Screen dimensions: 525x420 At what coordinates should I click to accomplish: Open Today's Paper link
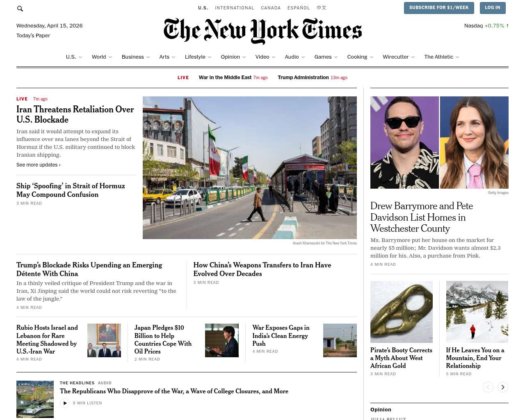(33, 36)
